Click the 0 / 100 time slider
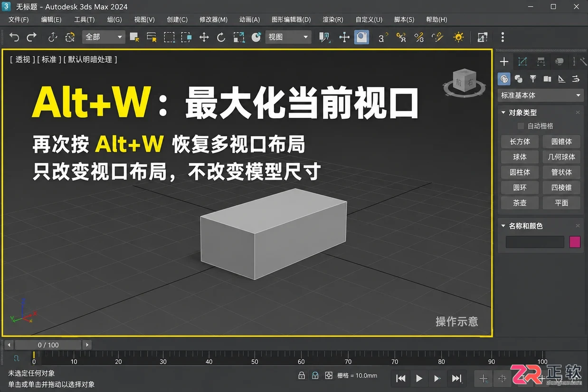The height and width of the screenshot is (392, 588). [x=48, y=345]
